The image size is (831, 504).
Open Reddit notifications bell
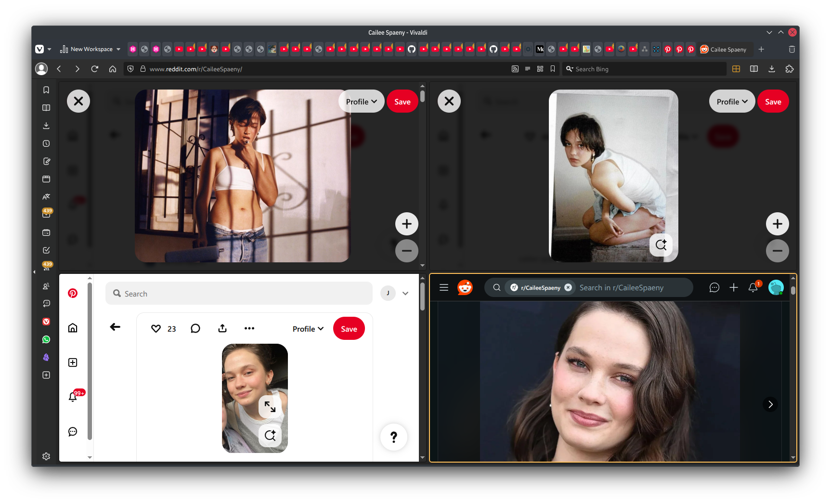(753, 287)
